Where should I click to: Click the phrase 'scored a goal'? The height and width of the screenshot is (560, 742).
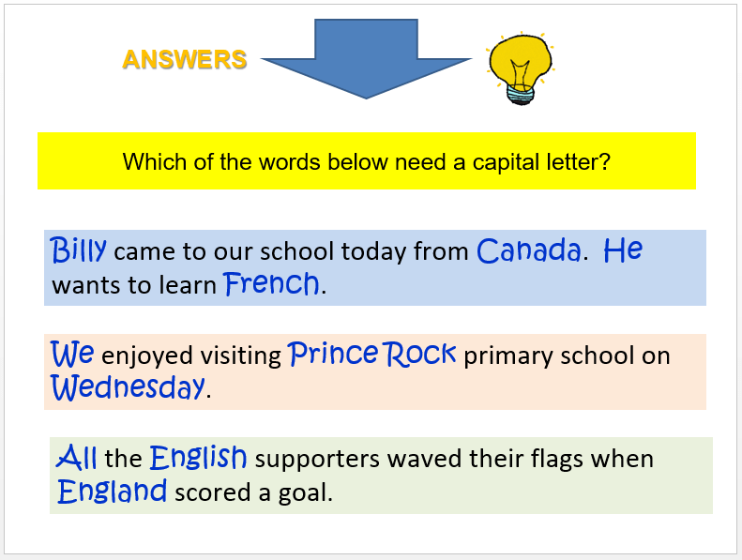(x=253, y=492)
